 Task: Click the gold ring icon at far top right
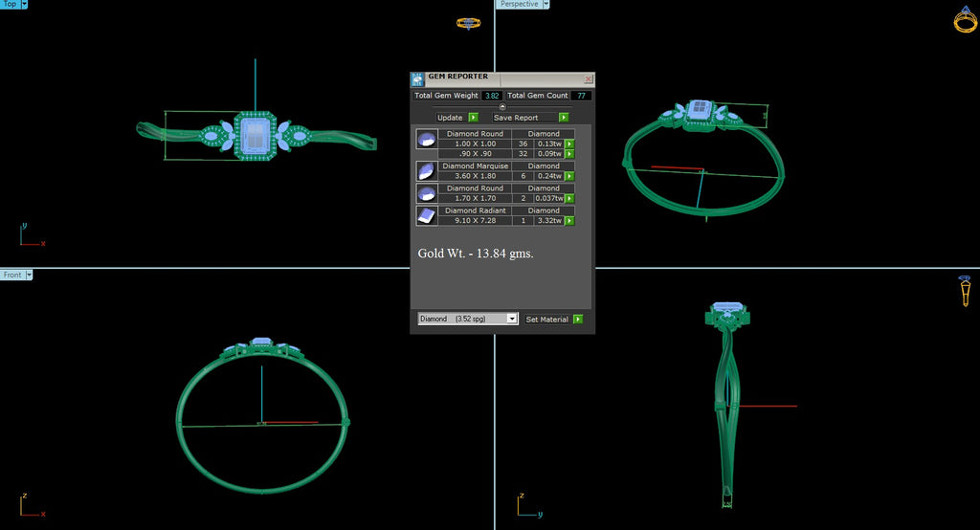pos(965,19)
